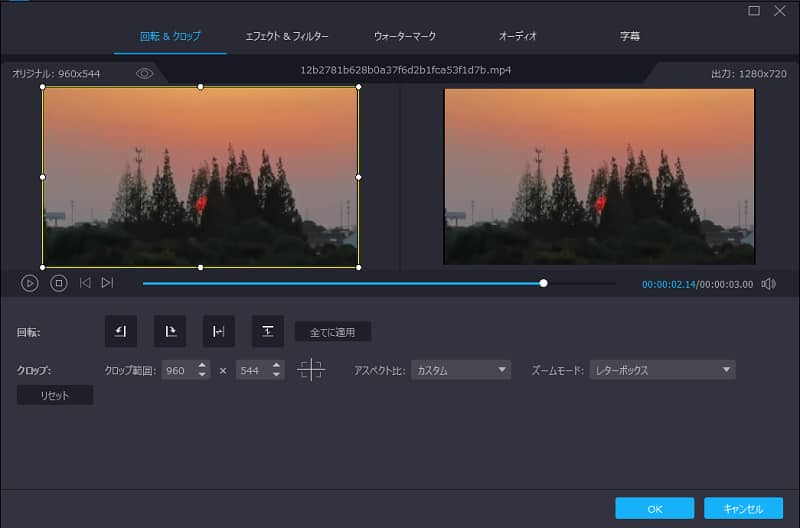Click the top-left crop handle

[x=42, y=87]
